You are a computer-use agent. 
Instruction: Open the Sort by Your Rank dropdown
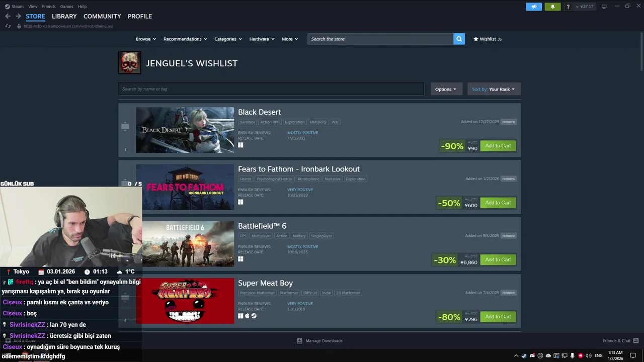494,89
